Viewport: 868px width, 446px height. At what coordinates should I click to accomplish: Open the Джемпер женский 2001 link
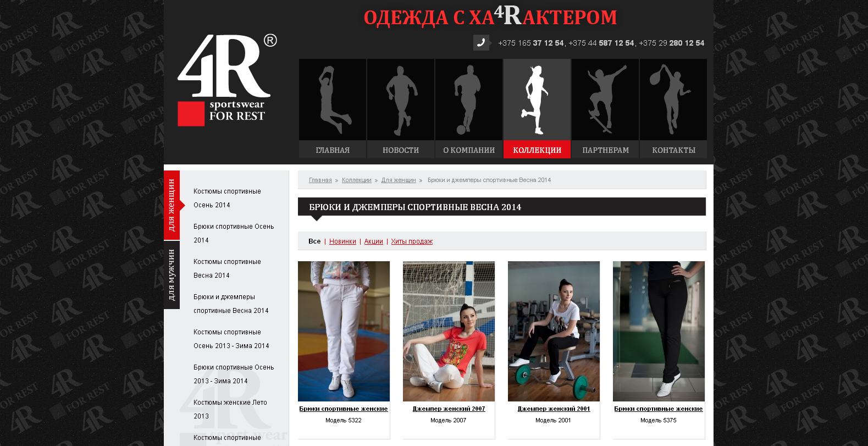(554, 409)
